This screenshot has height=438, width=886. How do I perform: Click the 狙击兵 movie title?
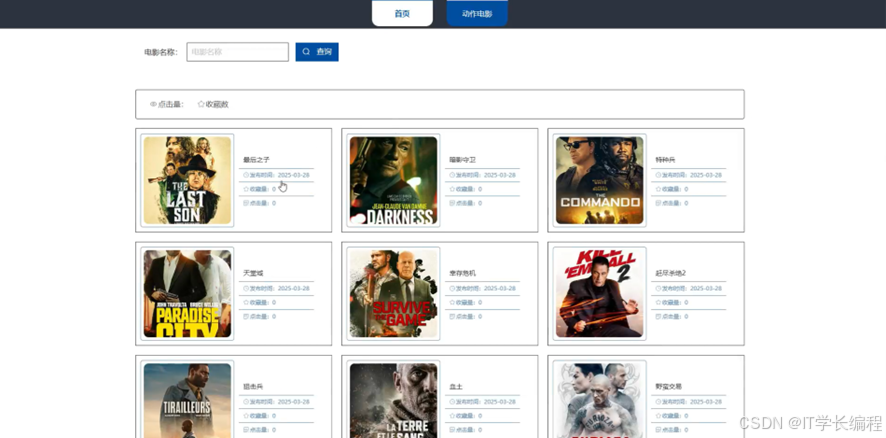(x=251, y=387)
